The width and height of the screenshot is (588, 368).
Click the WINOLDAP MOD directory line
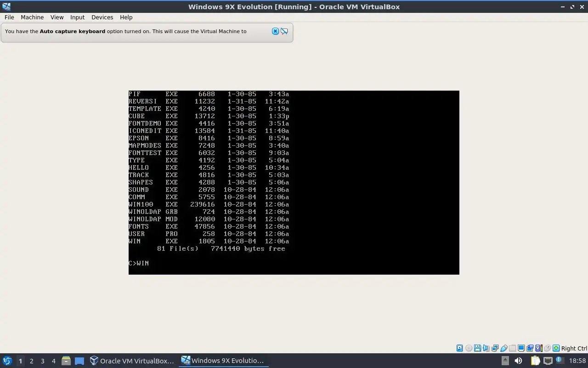tap(209, 219)
